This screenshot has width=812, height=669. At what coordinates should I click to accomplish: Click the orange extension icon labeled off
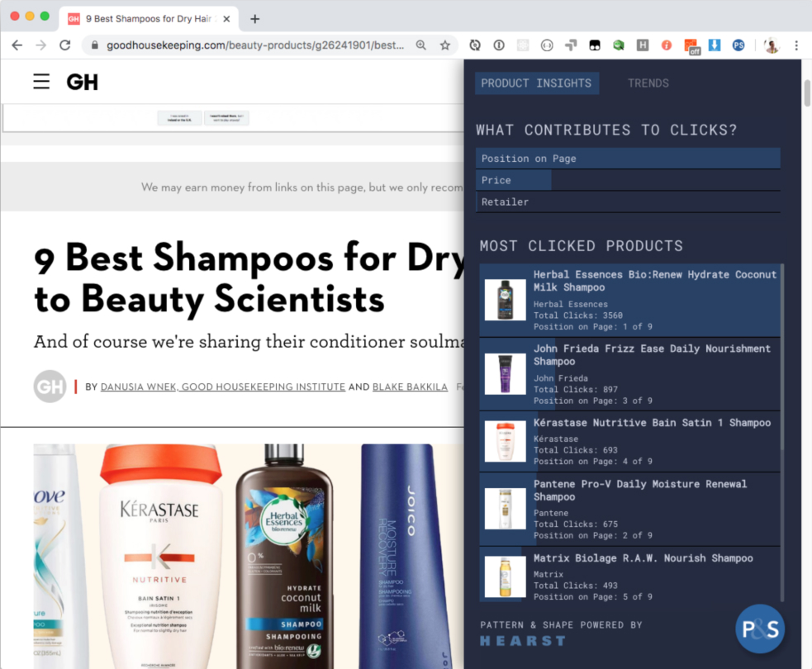691,46
